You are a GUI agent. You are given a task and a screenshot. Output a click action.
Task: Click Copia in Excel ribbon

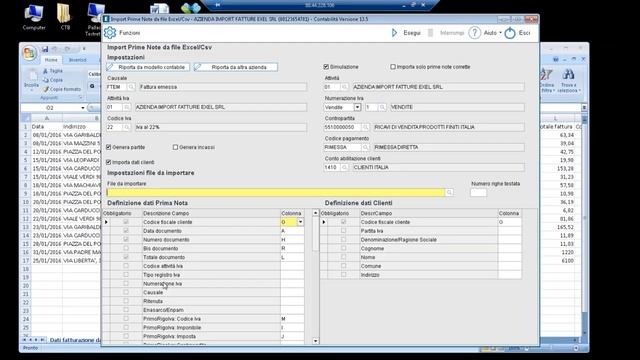pyautogui.click(x=53, y=80)
